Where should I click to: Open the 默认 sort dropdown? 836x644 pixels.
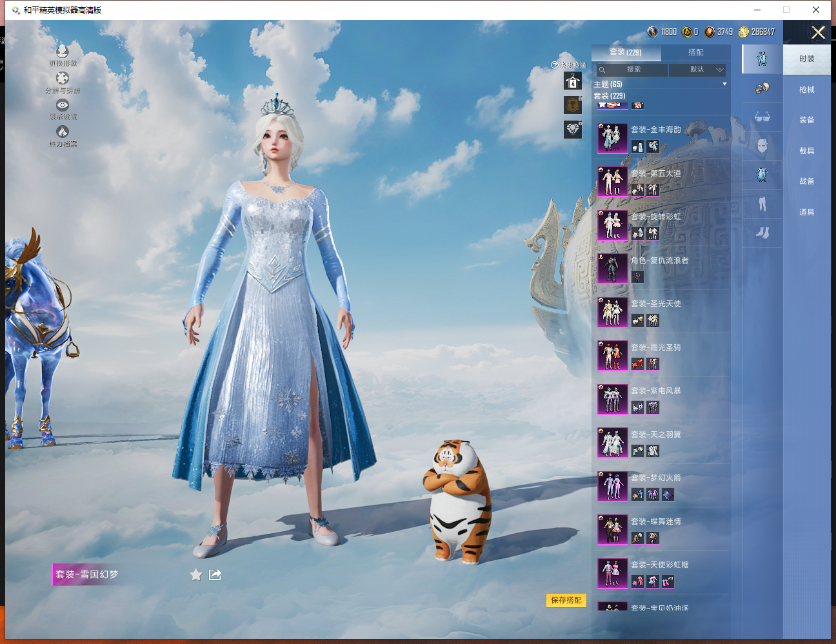(697, 70)
